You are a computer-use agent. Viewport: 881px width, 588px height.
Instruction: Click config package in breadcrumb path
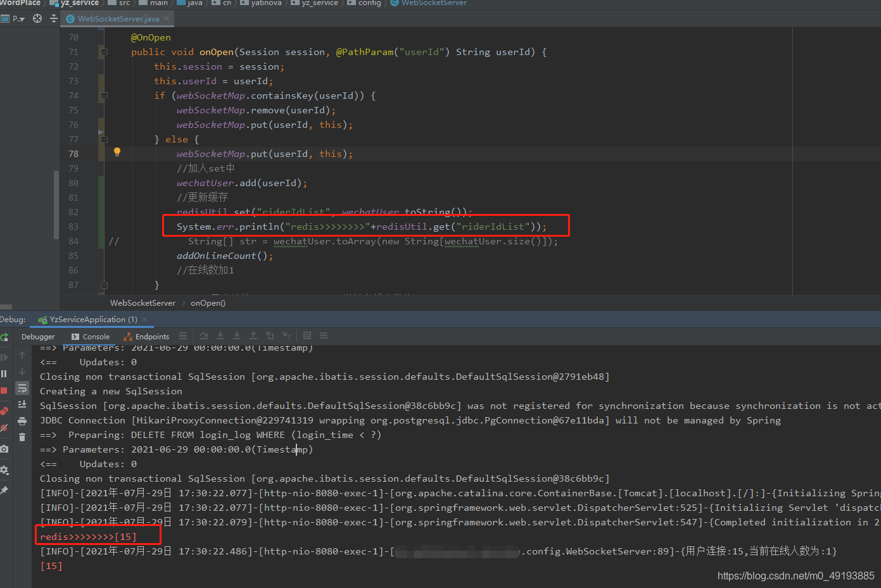(364, 3)
